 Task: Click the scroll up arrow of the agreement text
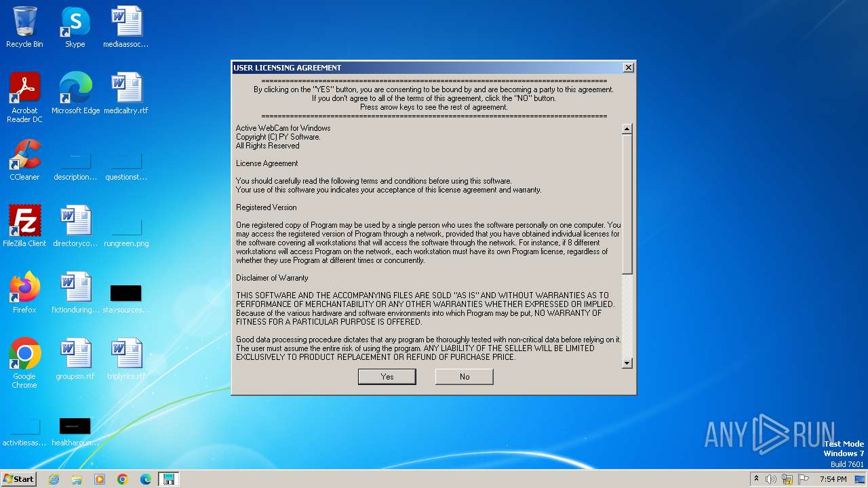[627, 129]
